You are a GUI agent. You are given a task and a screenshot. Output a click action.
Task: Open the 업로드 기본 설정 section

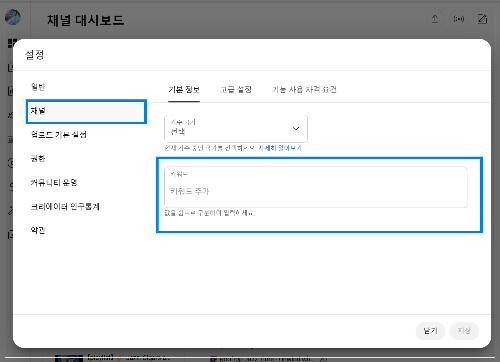coord(58,135)
